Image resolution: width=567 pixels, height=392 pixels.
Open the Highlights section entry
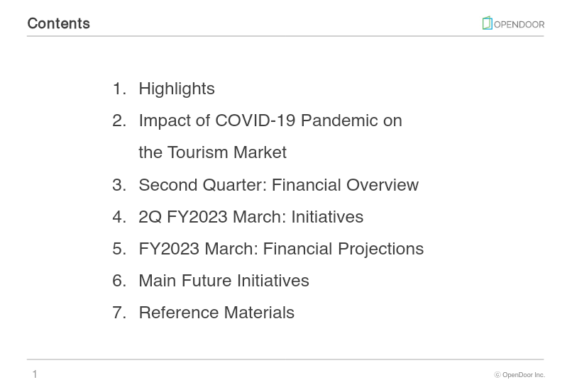[176, 89]
